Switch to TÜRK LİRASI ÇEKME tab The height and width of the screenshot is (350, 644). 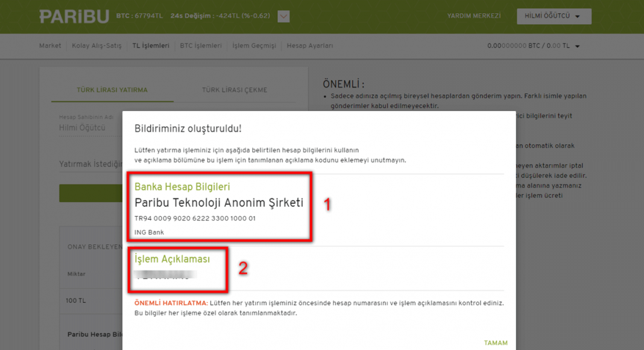(235, 90)
